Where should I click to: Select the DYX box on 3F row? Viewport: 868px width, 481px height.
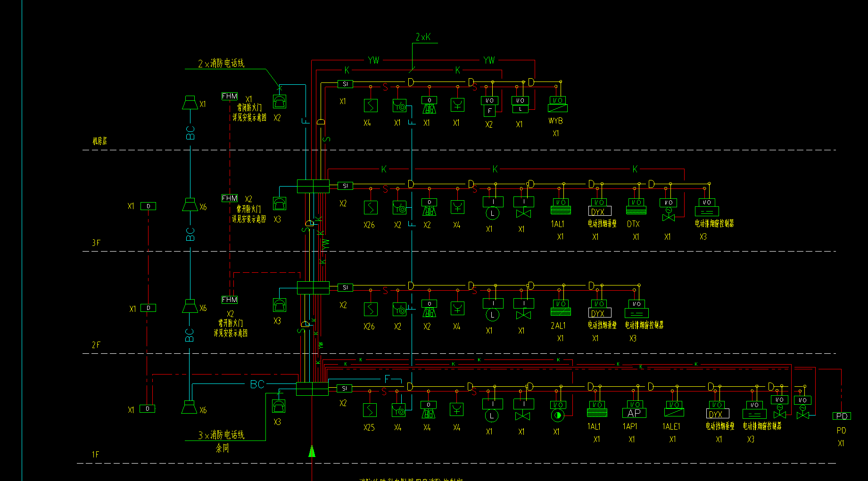pyautogui.click(x=600, y=211)
